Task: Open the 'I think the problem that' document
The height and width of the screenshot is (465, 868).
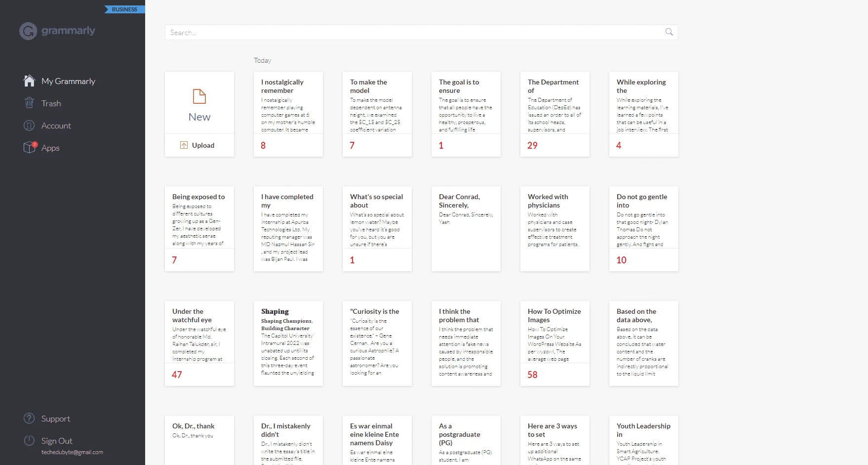Action: [x=466, y=343]
